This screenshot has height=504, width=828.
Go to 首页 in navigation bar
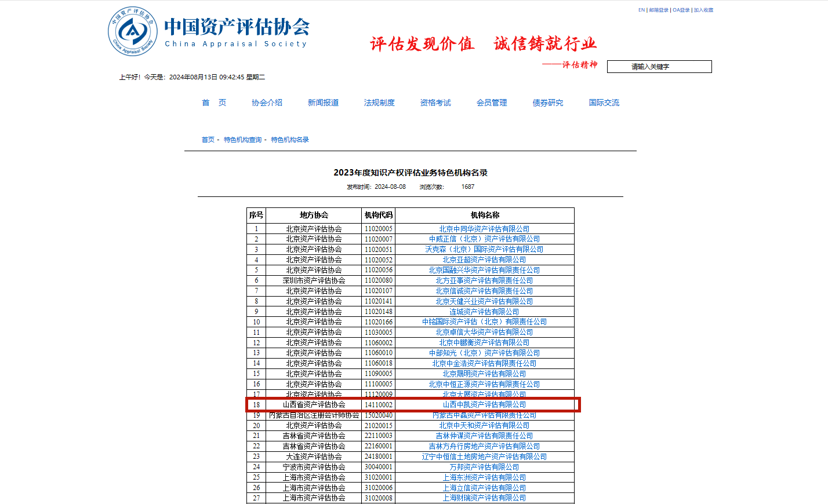[214, 103]
